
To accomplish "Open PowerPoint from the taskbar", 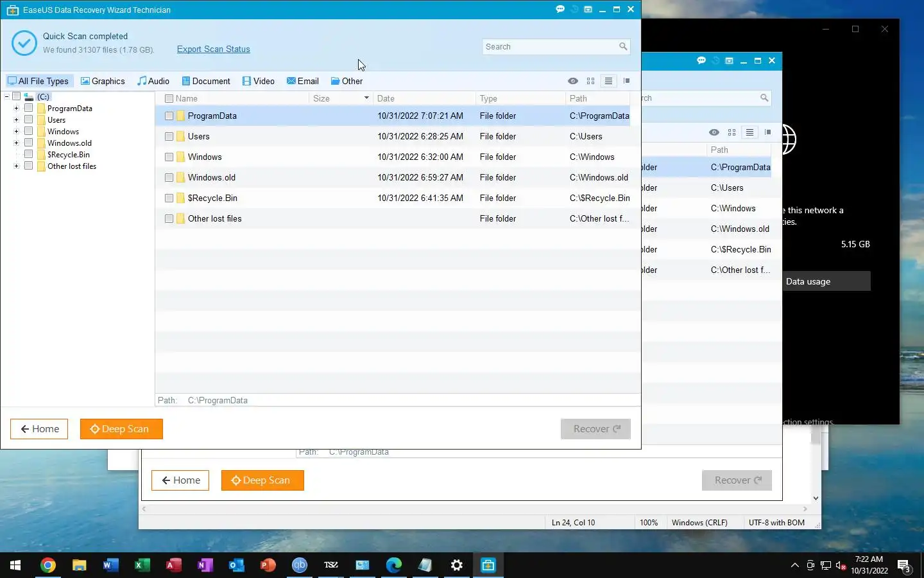I will coord(268,565).
